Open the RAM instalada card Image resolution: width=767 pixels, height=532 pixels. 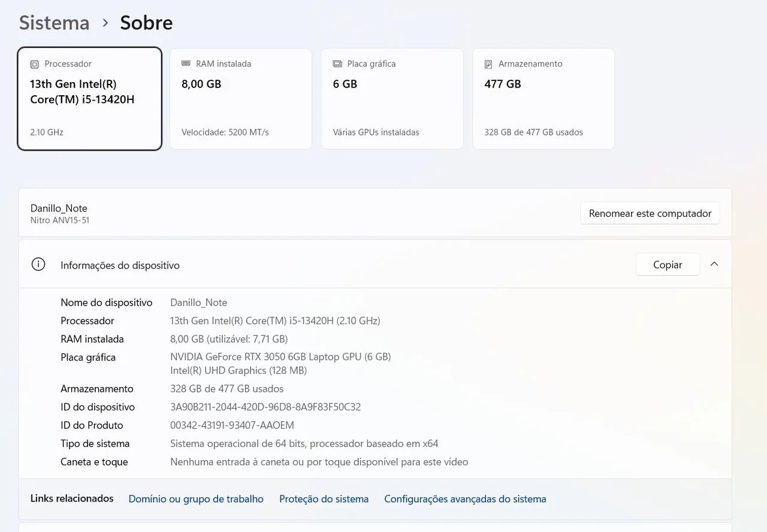coord(241,98)
